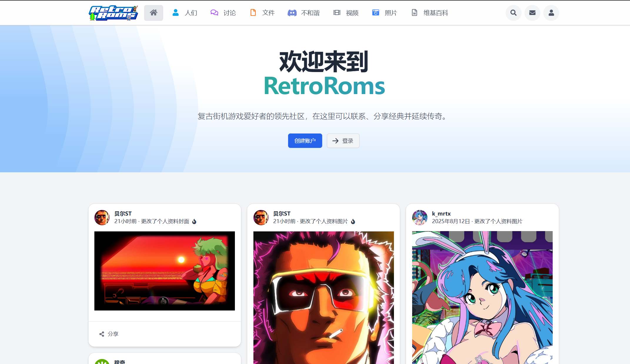
Task: Click the arrow icon in the 登录 button
Action: point(335,141)
